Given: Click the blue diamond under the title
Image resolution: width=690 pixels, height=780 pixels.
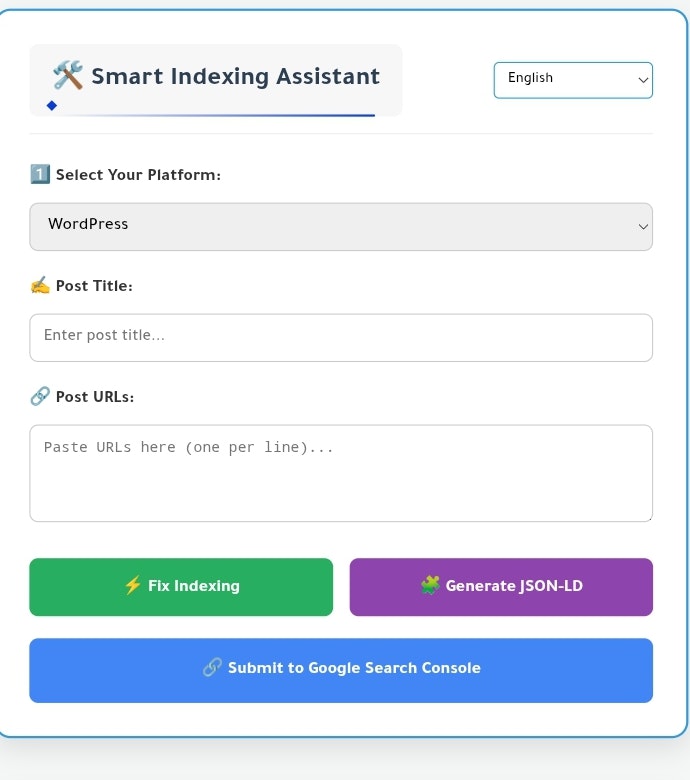Looking at the screenshot, I should [x=52, y=105].
